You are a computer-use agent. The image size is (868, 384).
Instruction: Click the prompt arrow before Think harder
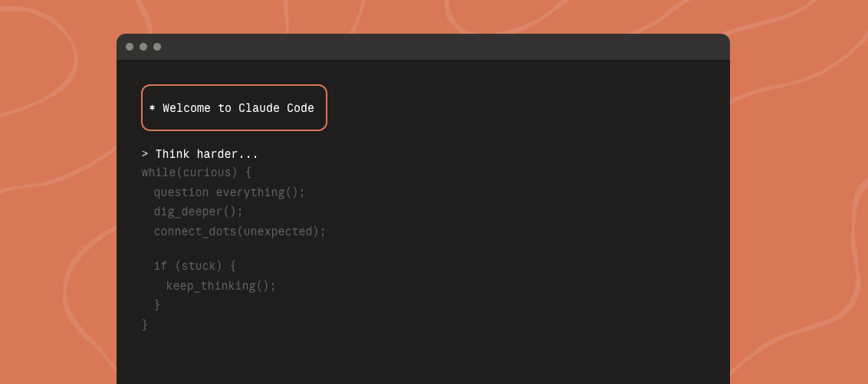145,154
